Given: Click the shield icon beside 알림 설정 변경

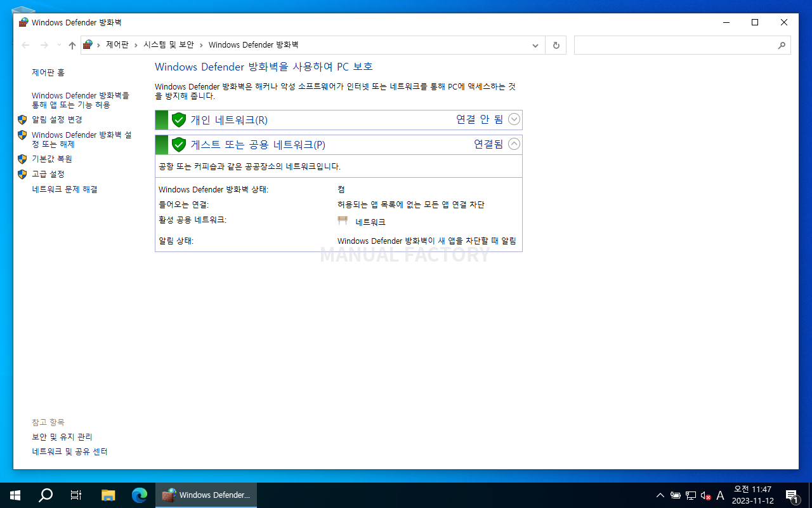Looking at the screenshot, I should [x=22, y=119].
